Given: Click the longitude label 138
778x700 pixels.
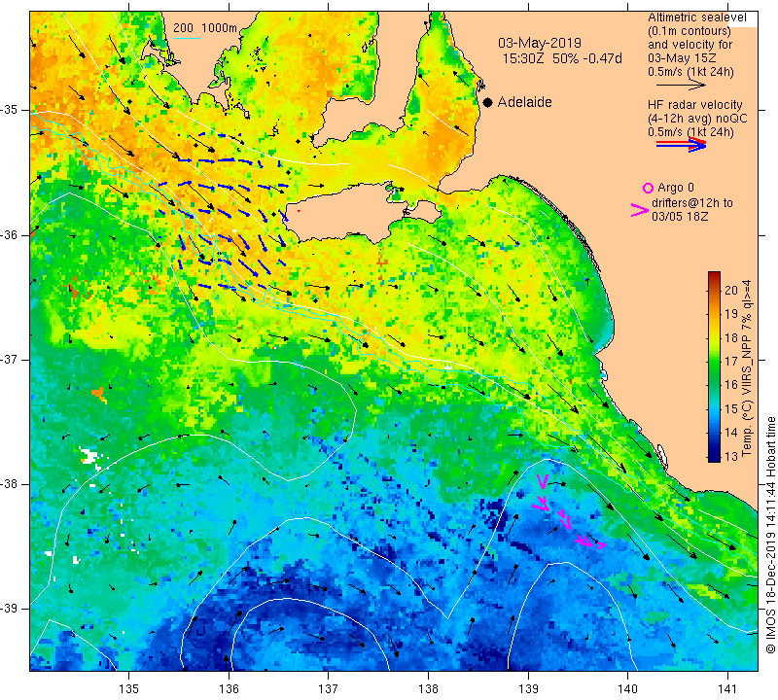Looking at the screenshot, I should click(428, 689).
